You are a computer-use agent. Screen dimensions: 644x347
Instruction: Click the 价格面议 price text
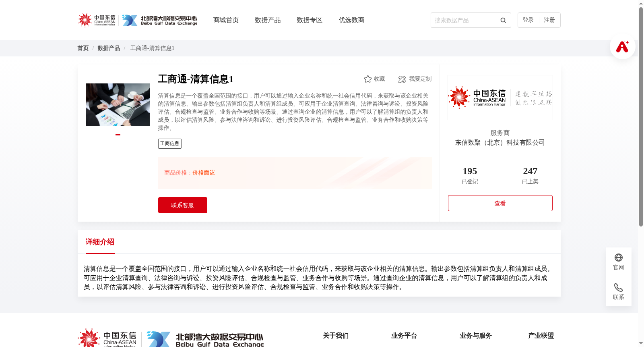pos(204,173)
